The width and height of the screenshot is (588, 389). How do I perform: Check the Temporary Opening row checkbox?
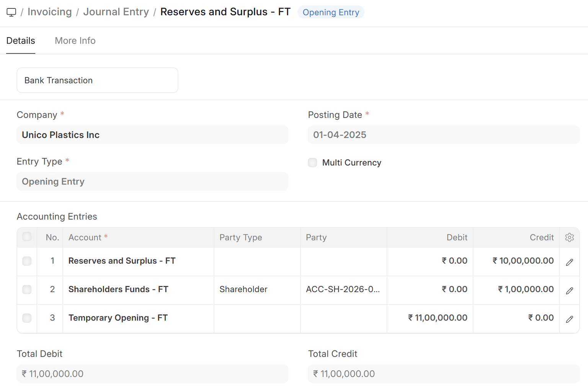coord(27,318)
